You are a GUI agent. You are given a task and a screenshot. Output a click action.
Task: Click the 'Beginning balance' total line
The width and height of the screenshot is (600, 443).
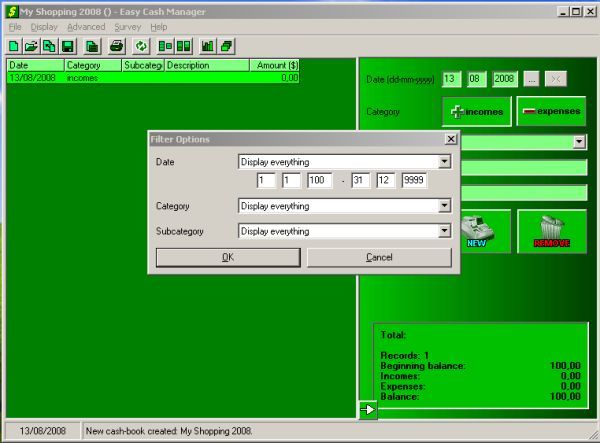pos(480,366)
